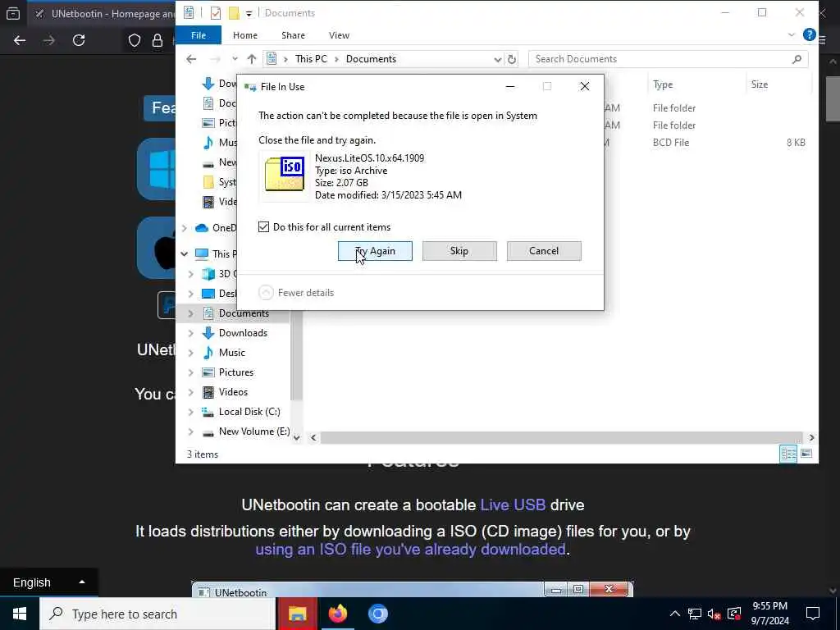Click the ISO archive file icon
The width and height of the screenshot is (840, 630).
tap(285, 174)
